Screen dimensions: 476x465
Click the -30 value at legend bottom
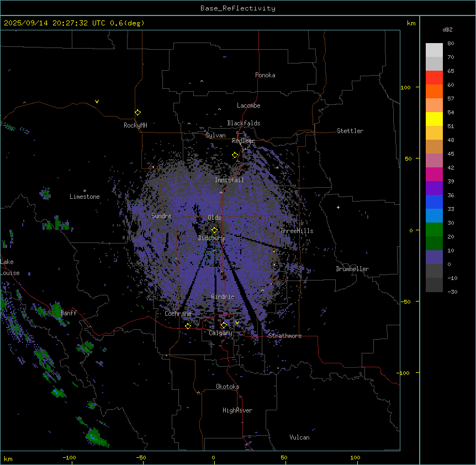click(x=452, y=292)
